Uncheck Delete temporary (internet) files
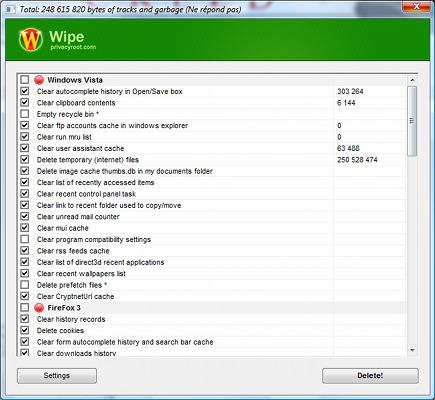 pos(25,159)
